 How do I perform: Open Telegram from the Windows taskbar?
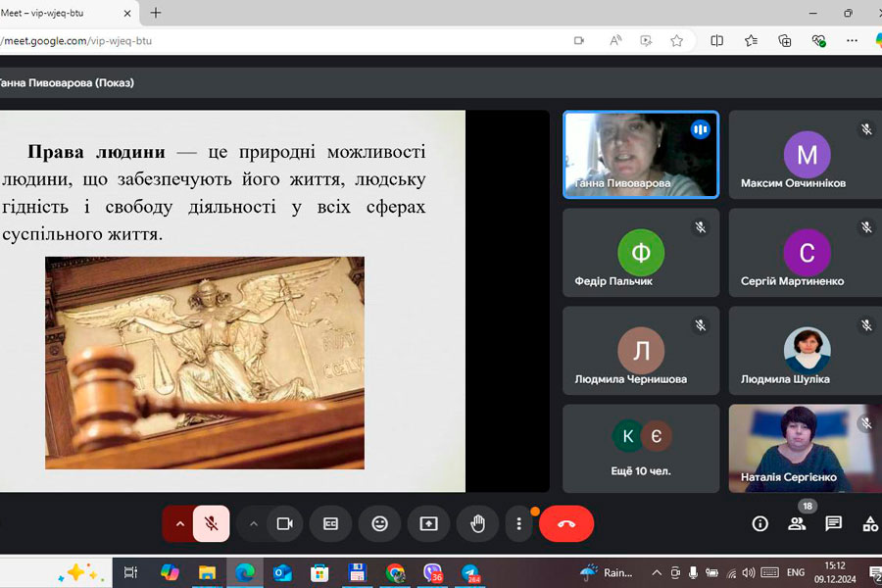[x=470, y=573]
